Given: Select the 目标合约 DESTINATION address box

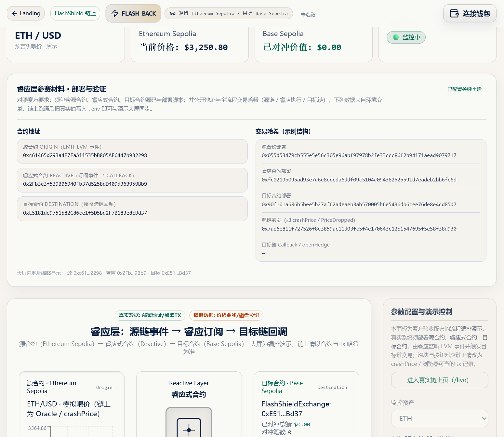Looking at the screenshot, I should tap(132, 209).
